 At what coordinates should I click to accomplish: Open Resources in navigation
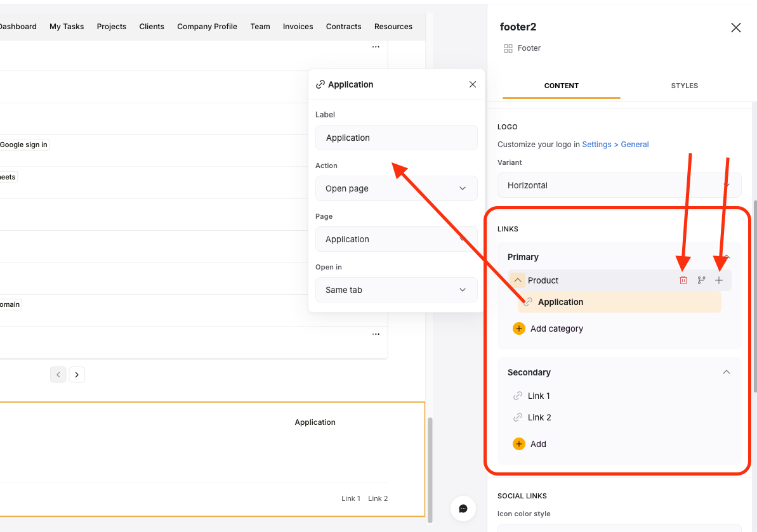(x=393, y=27)
